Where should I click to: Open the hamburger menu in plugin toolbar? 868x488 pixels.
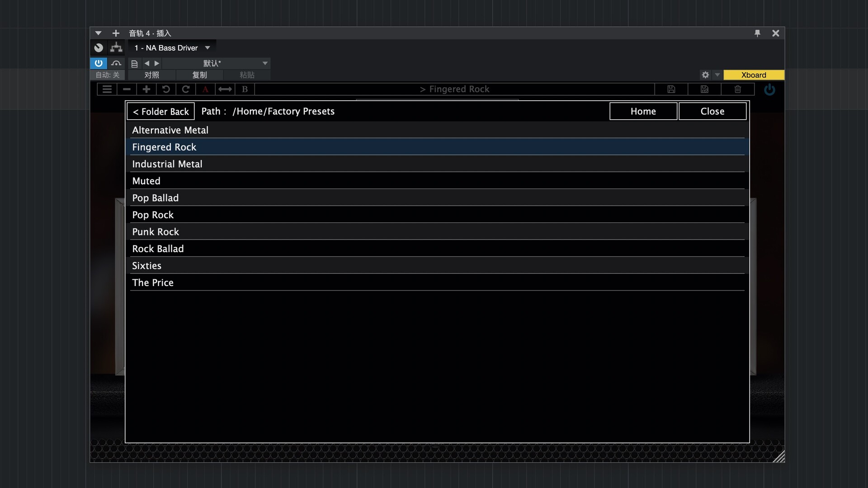pyautogui.click(x=107, y=89)
